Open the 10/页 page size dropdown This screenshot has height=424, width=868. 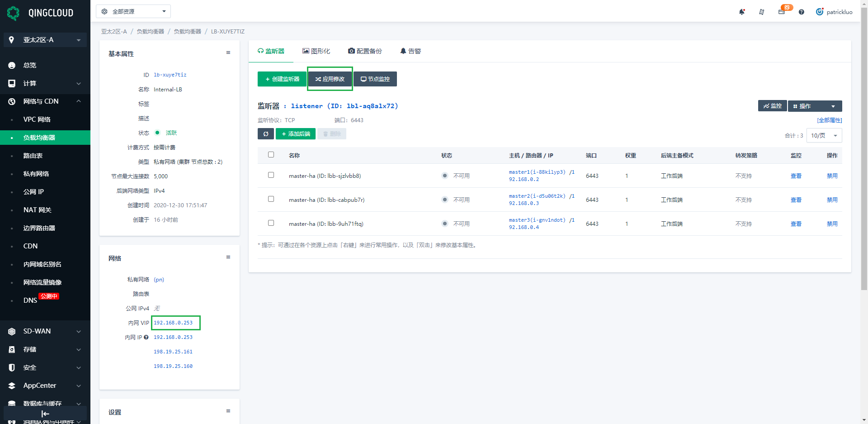point(824,135)
